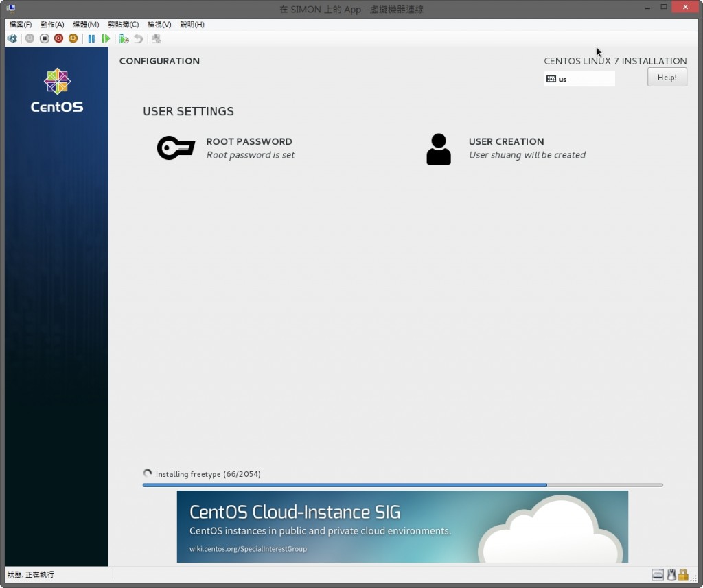Click the red Shut Down toolbar icon
This screenshot has height=588, width=703.
click(58, 38)
